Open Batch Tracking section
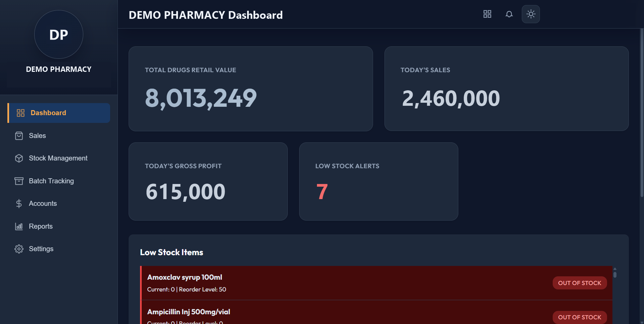Image resolution: width=644 pixels, height=324 pixels. point(59,181)
